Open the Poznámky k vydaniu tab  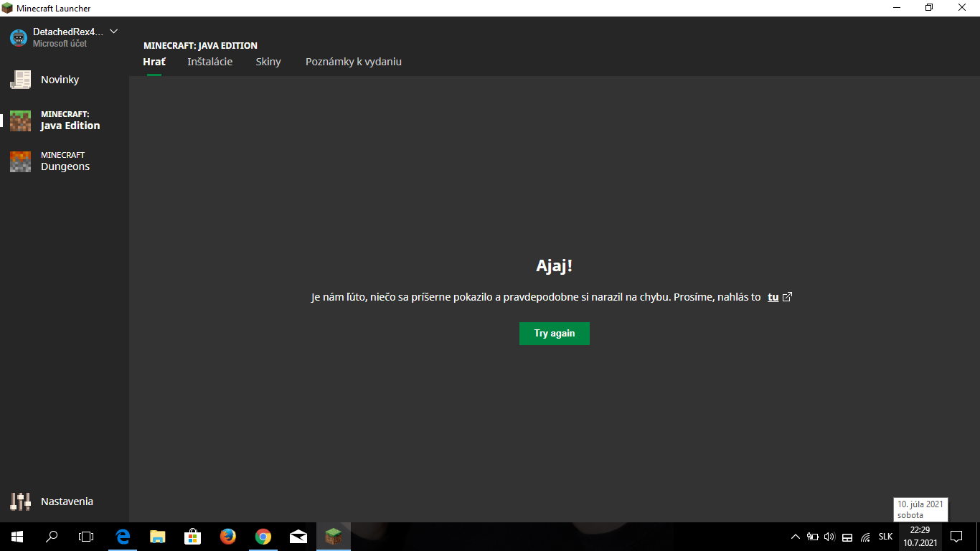tap(354, 62)
